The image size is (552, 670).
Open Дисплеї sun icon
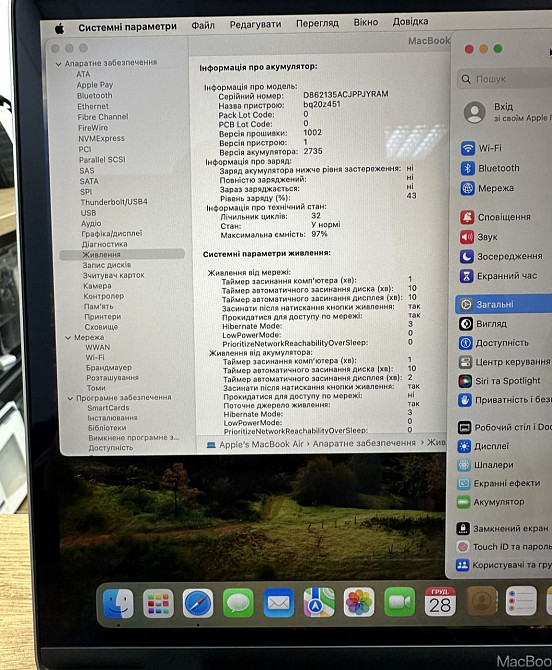464,446
